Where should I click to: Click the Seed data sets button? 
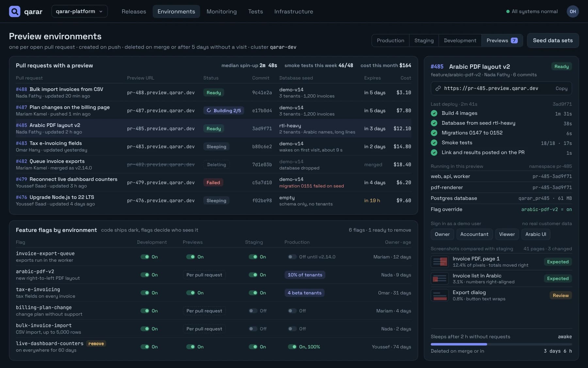(x=553, y=41)
